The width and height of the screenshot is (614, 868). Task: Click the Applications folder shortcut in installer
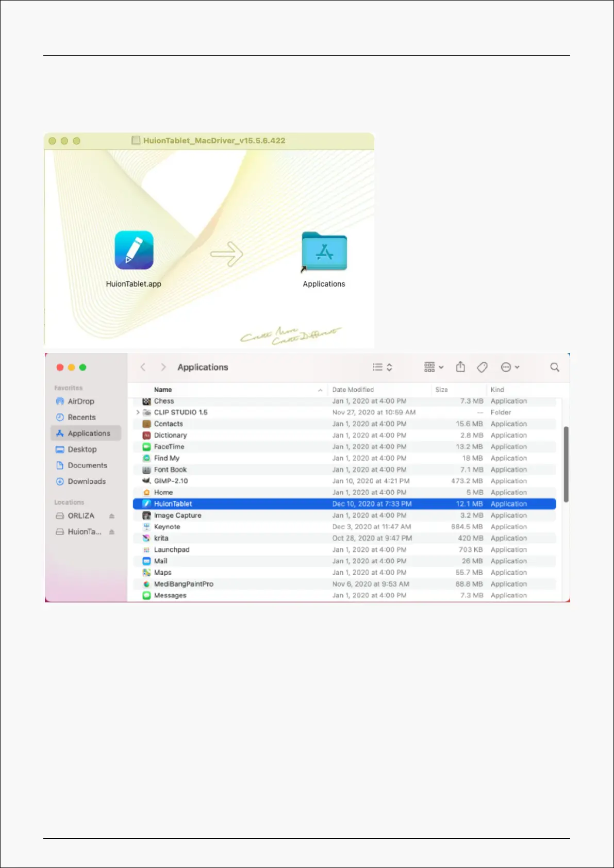(x=324, y=251)
